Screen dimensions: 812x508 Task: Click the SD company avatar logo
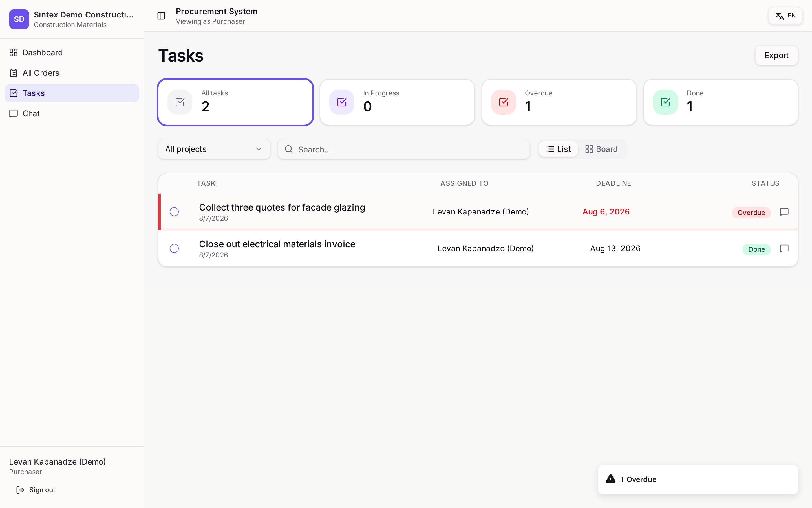pos(19,19)
